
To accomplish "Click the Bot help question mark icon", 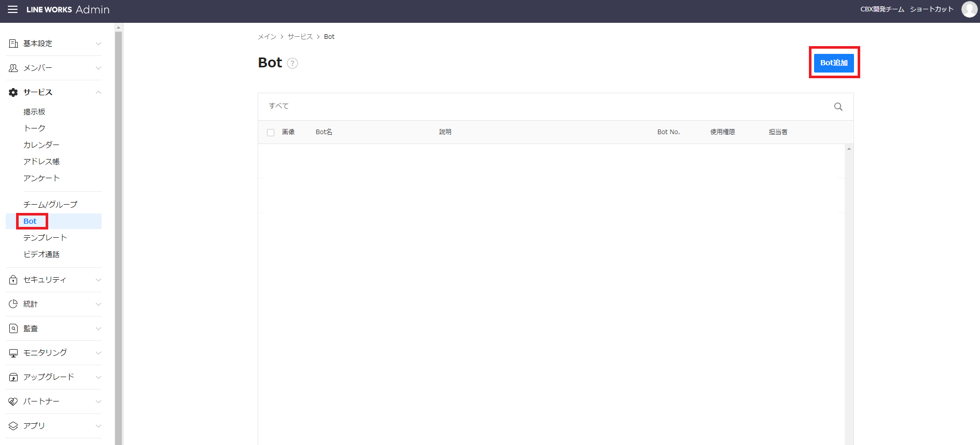I will tap(292, 63).
